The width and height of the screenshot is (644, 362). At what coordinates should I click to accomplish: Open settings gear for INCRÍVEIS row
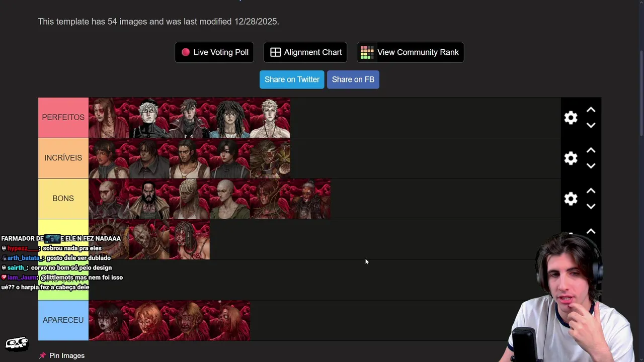571,158
